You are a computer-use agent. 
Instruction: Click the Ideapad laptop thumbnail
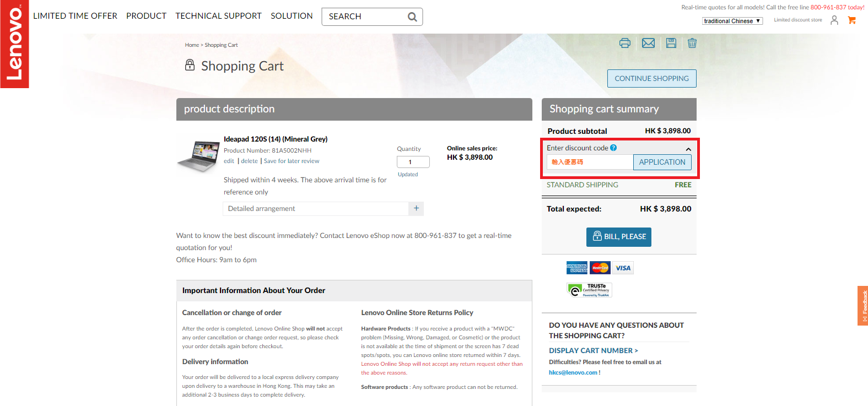(x=198, y=156)
